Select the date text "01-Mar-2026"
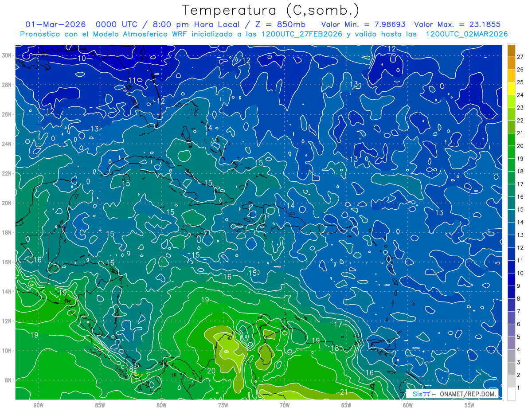The width and height of the screenshot is (532, 411). [x=55, y=24]
